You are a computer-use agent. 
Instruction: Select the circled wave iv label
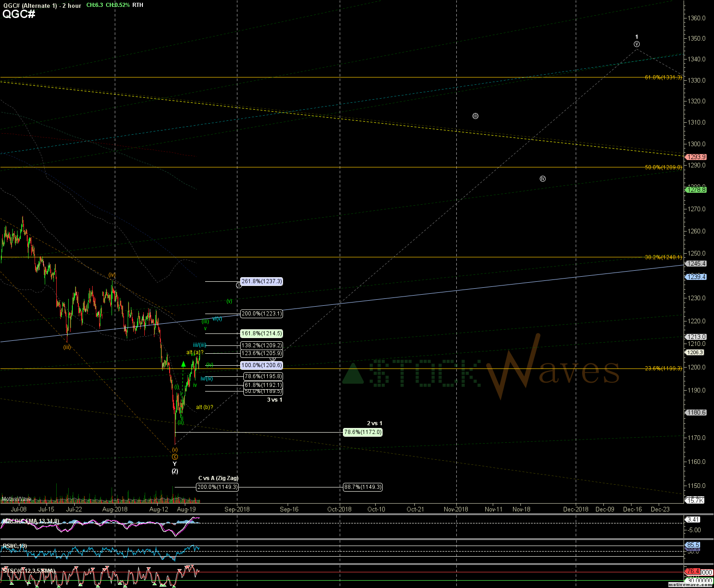click(543, 178)
